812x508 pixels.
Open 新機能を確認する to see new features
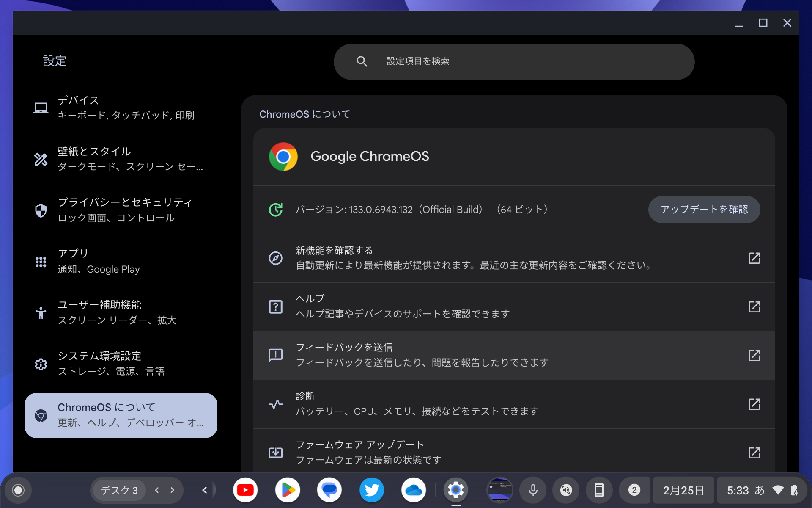pos(465,258)
